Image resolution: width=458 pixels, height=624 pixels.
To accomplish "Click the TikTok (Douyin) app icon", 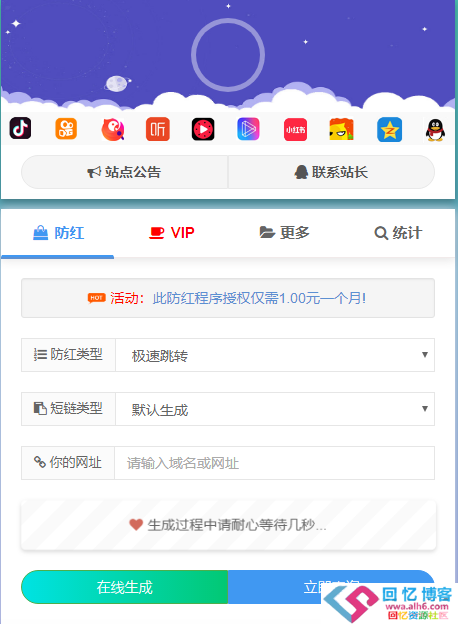I will [x=20, y=128].
